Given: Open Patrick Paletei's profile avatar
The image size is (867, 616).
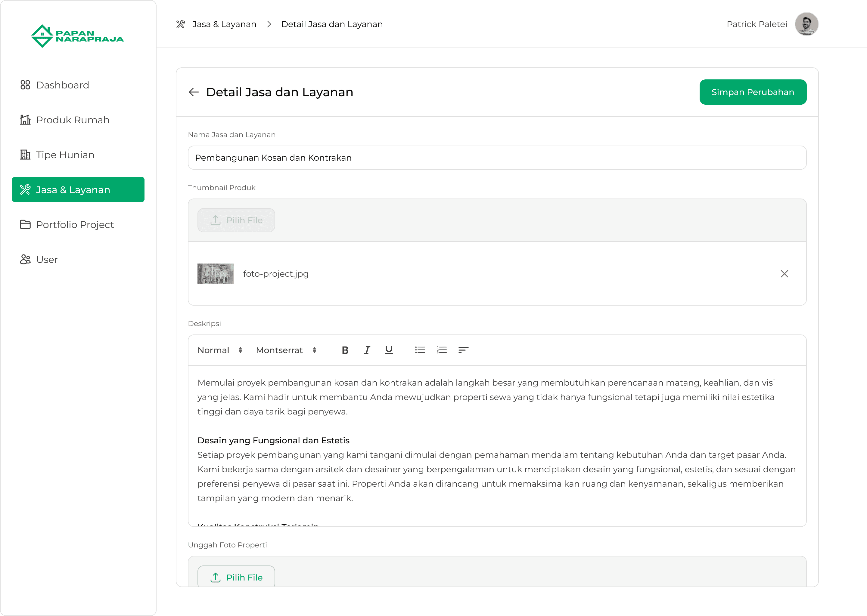Looking at the screenshot, I should point(806,24).
